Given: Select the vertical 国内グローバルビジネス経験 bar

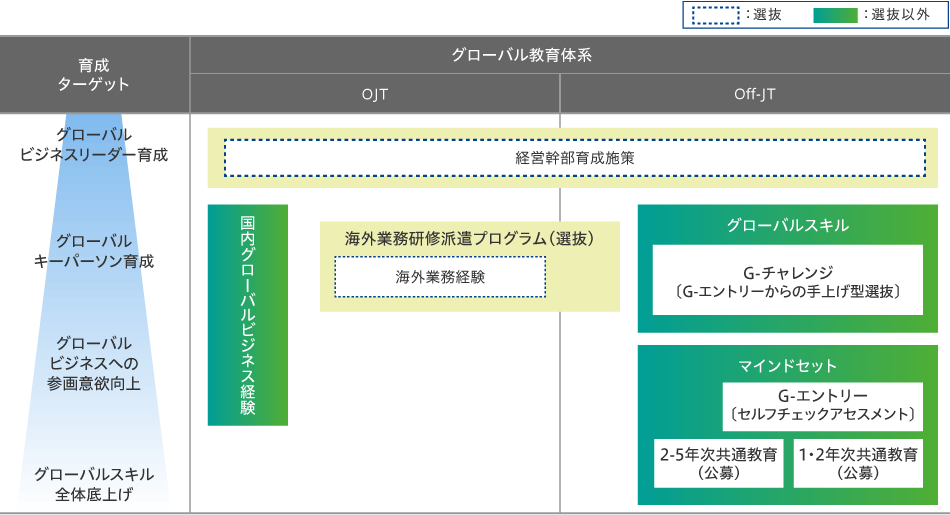Looking at the screenshot, I should [248, 315].
